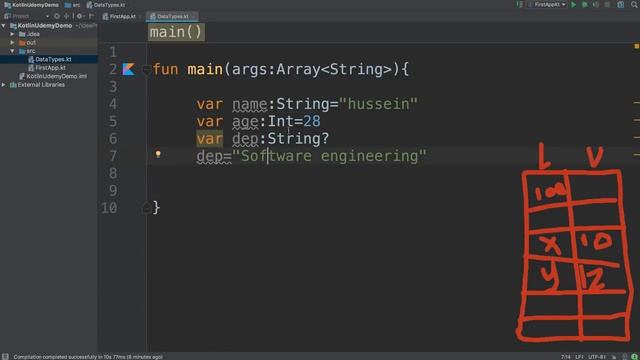Click line number 8 in the gutter

(x=113, y=173)
